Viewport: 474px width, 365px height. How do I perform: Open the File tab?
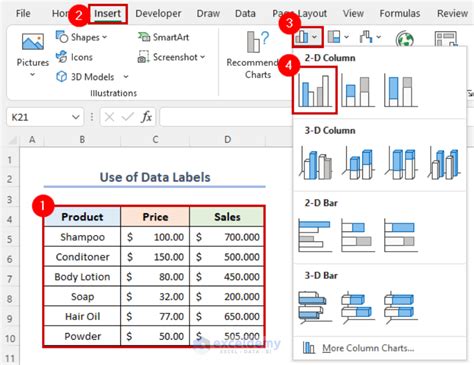23,13
